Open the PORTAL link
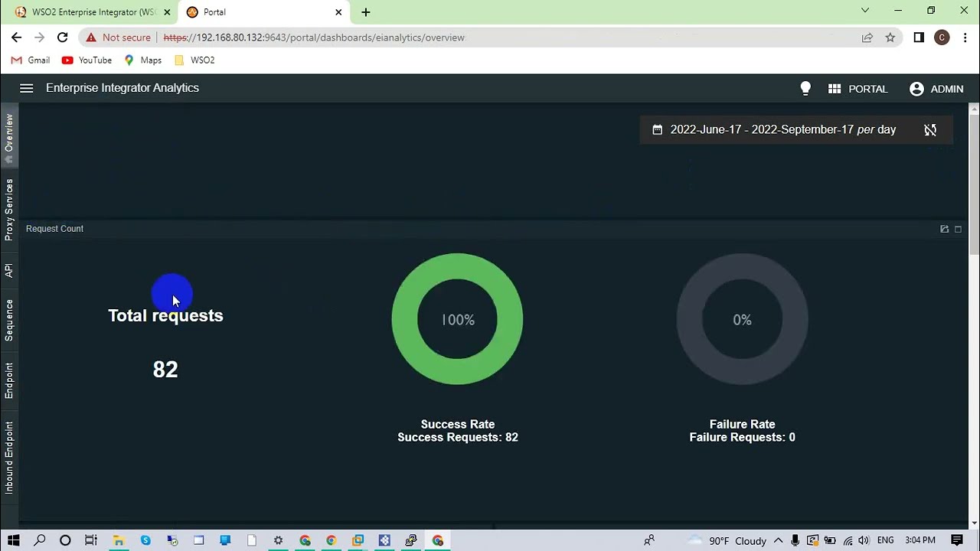980x551 pixels. tap(867, 89)
